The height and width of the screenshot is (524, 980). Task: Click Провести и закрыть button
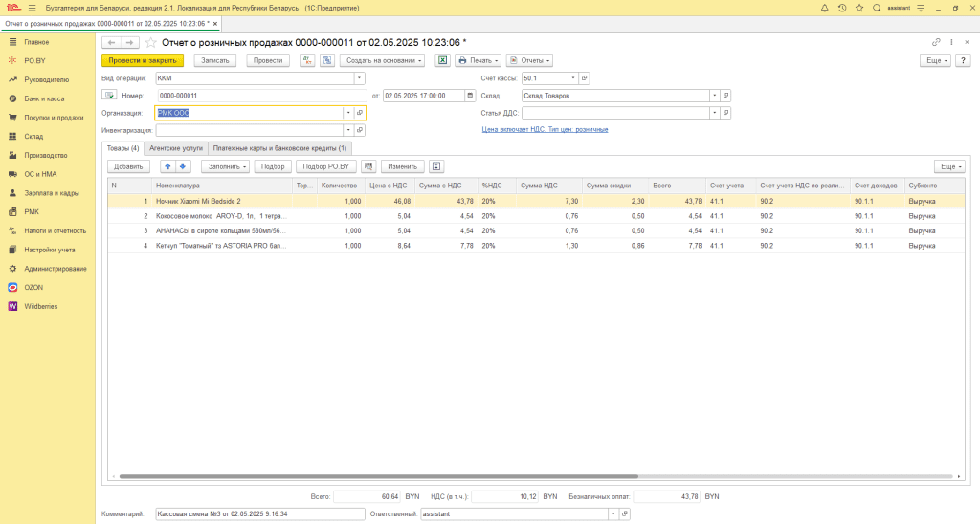coord(143,60)
